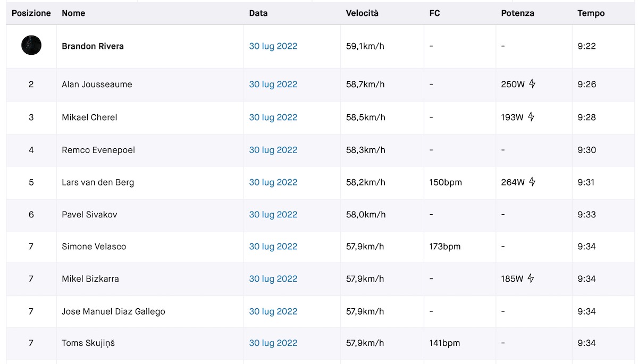Click the Potenza column header
The width and height of the screenshot is (638, 364).
pyautogui.click(x=517, y=13)
